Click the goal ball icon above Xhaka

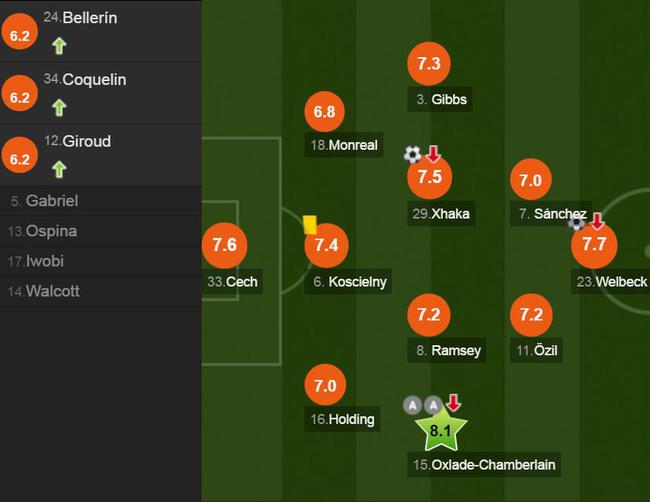412,154
